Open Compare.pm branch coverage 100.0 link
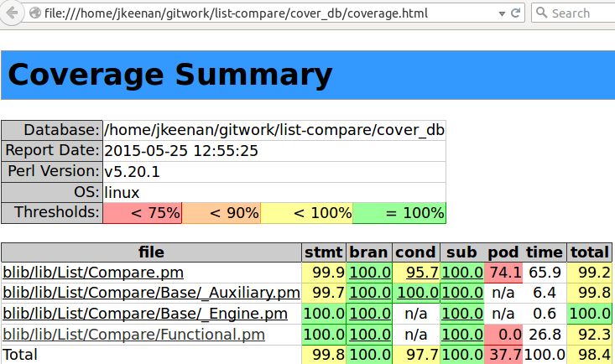This screenshot has height=364, width=615. click(368, 272)
